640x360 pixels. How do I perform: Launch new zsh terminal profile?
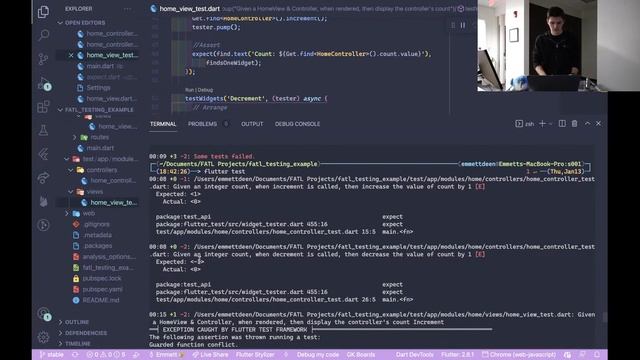(x=524, y=124)
